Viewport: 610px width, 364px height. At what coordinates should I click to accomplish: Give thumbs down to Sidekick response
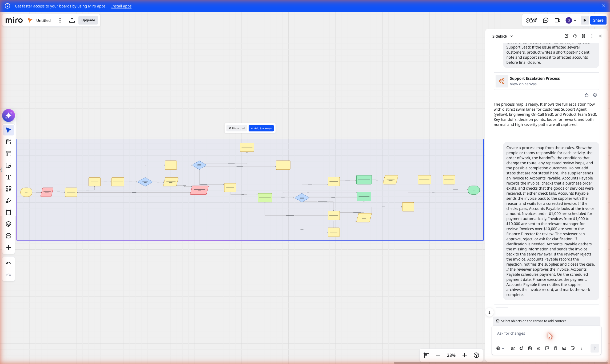(x=595, y=95)
